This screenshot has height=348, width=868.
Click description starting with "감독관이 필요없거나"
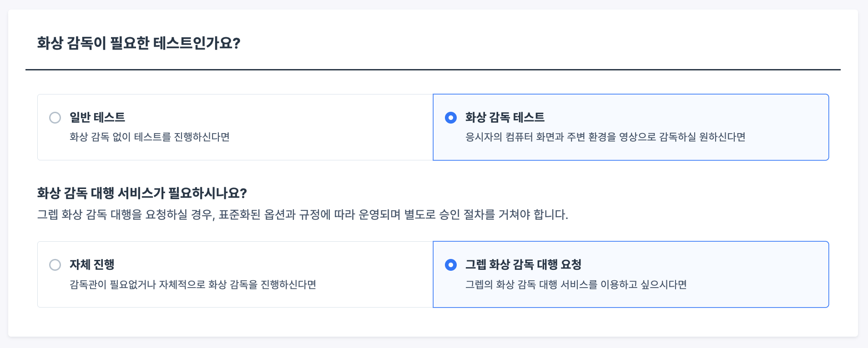tap(192, 285)
